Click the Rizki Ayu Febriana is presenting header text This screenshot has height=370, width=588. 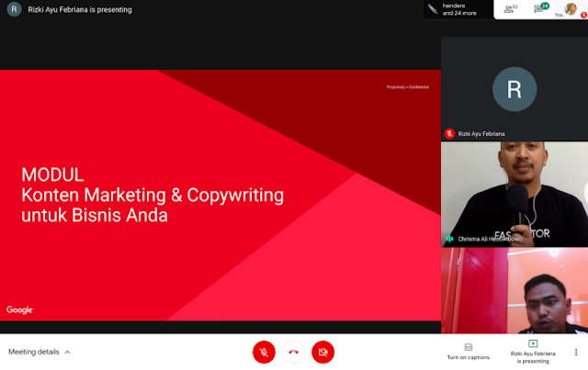(x=80, y=10)
